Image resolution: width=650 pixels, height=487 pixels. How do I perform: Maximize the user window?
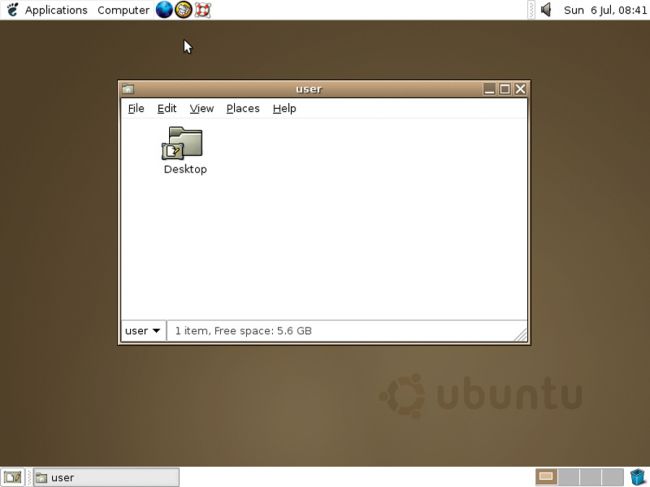click(x=505, y=89)
